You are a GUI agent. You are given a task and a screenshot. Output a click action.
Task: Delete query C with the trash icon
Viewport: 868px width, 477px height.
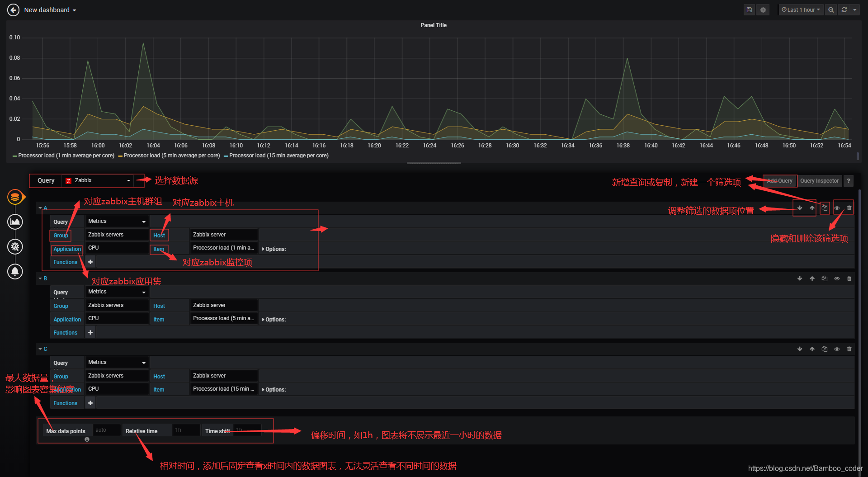849,349
